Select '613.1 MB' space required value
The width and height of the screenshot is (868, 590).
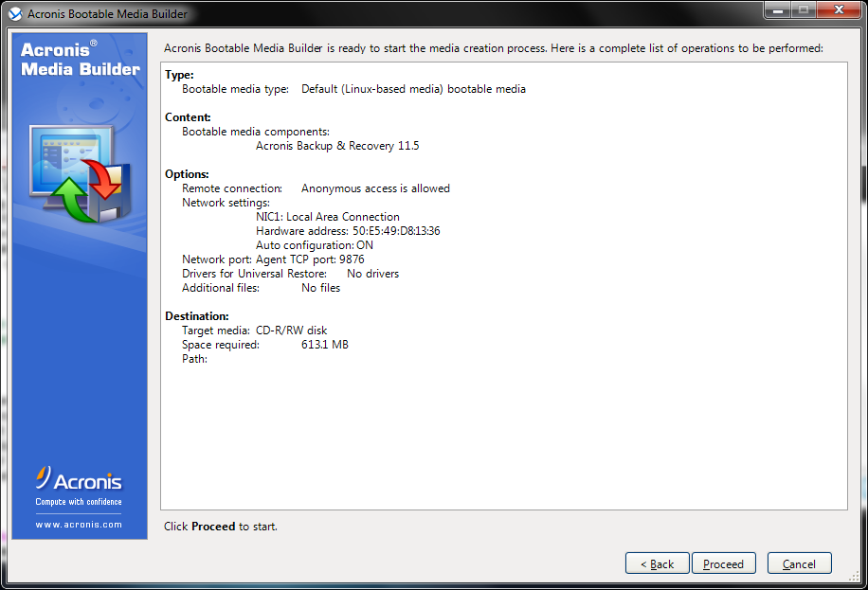[325, 345]
